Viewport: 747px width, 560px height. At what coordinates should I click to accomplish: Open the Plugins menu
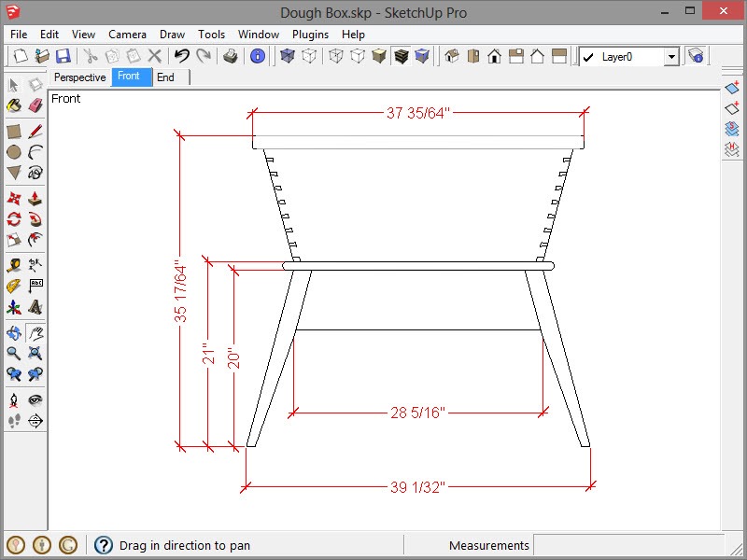click(310, 35)
